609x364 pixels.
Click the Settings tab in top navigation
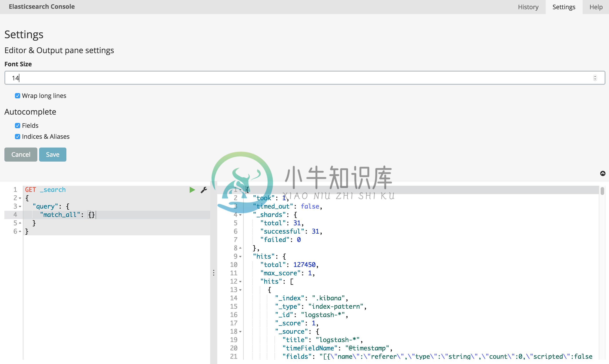(x=564, y=7)
